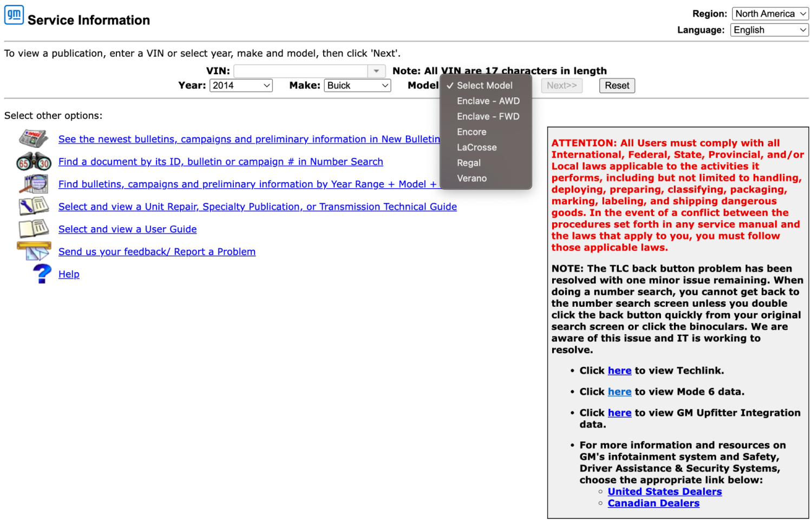Image resolution: width=812 pixels, height=529 pixels.
Task: Open the newest bulletins and campaigns link
Action: click(249, 139)
